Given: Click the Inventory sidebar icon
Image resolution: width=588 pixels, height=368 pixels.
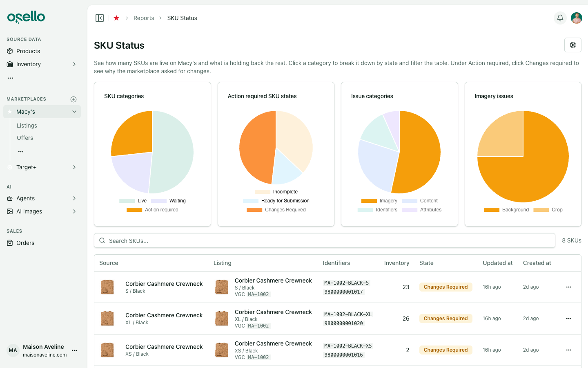Looking at the screenshot, I should (10, 64).
